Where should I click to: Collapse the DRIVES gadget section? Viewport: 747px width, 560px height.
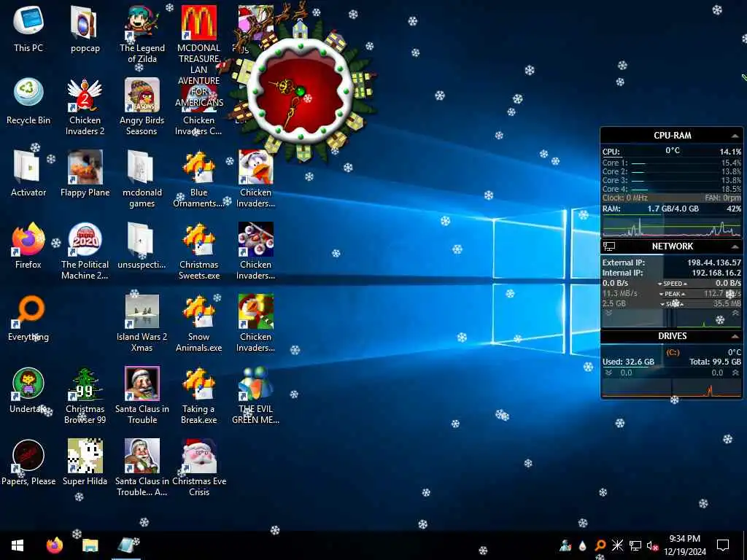point(735,336)
